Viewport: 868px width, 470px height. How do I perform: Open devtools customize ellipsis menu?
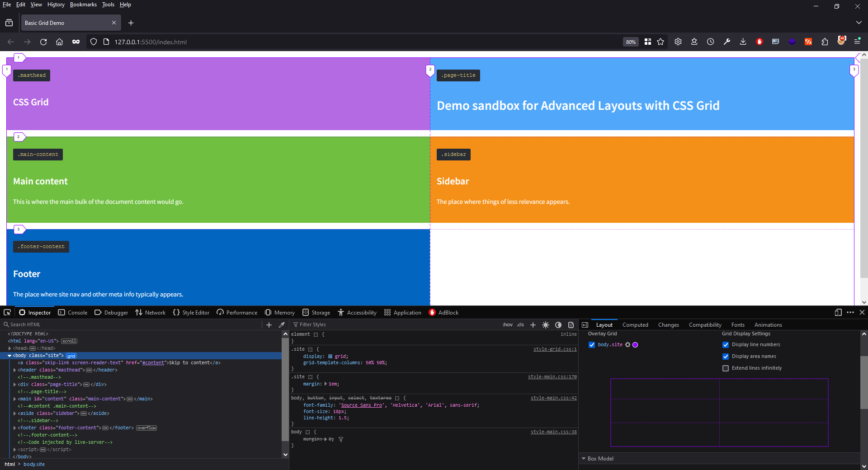850,312
